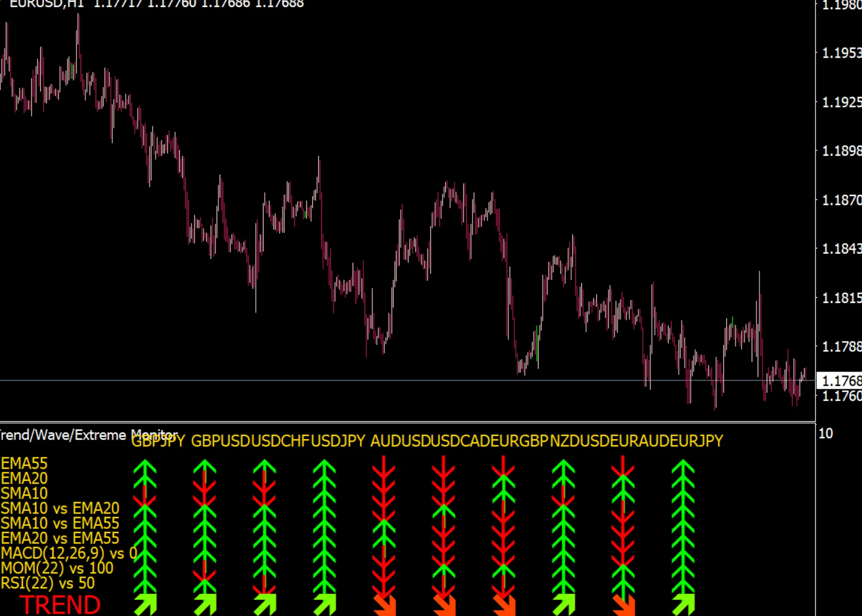
Task: Click the AUDUSD orange trend arrow
Action: (384, 605)
